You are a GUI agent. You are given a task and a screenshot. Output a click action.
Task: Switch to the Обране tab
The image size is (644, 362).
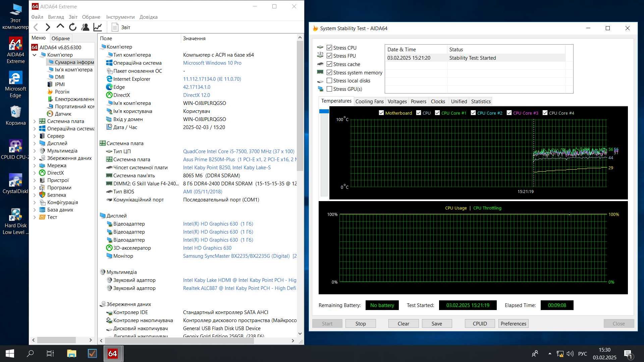(61, 38)
